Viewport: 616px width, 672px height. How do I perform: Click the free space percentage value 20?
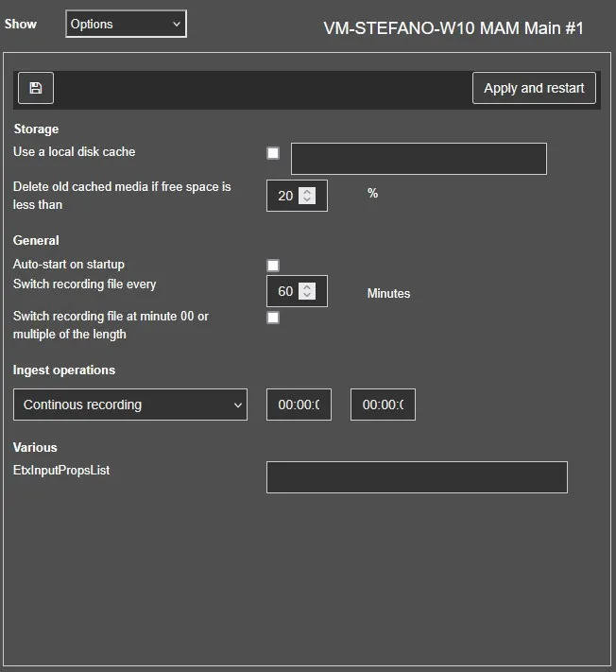click(x=284, y=197)
